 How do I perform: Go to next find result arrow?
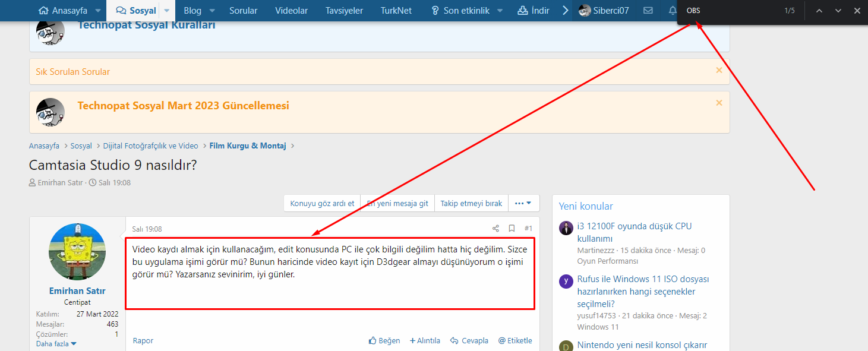point(838,11)
